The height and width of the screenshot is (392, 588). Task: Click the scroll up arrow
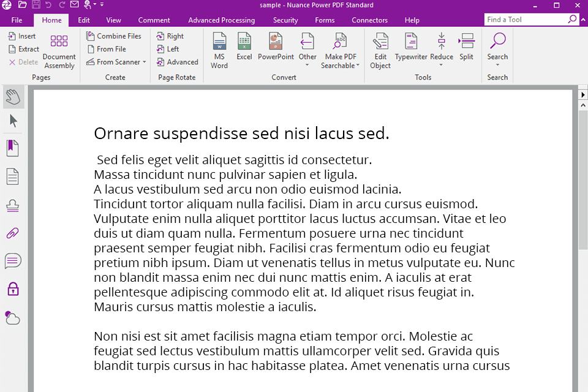pos(582,105)
